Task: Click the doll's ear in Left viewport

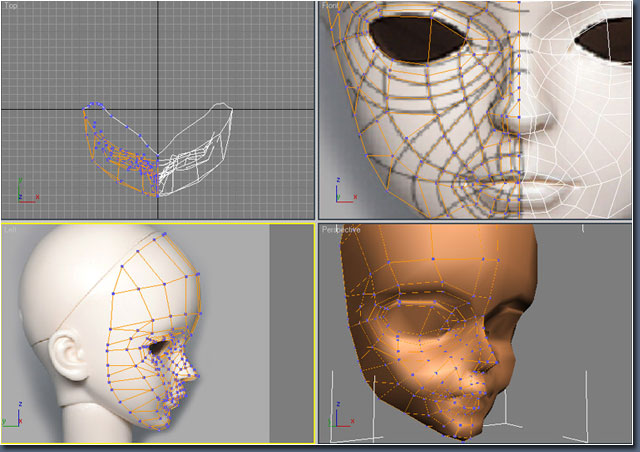Action: pos(69,354)
